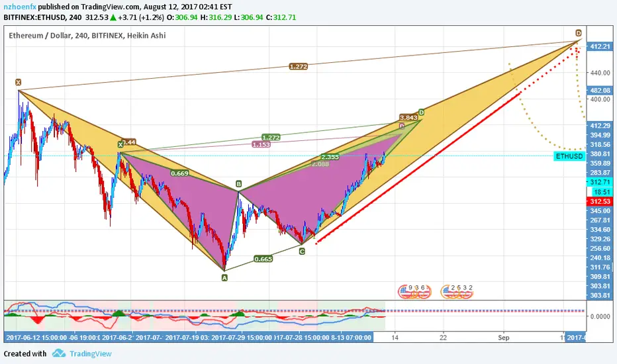The image size is (617, 364).
Task: Click the economic events flag cluster 9 3 6
Action: point(414,291)
